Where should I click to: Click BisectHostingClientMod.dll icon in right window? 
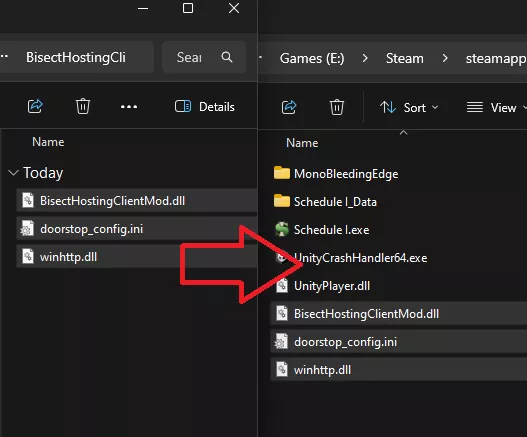pyautogui.click(x=282, y=313)
